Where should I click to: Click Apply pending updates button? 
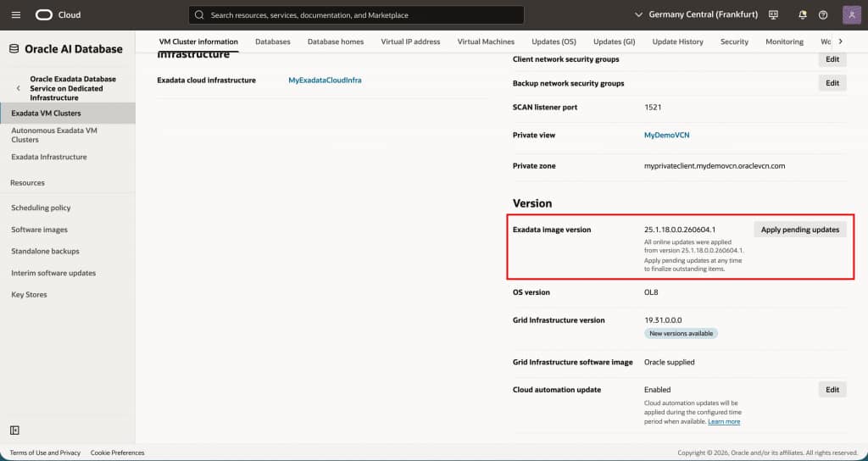(800, 230)
